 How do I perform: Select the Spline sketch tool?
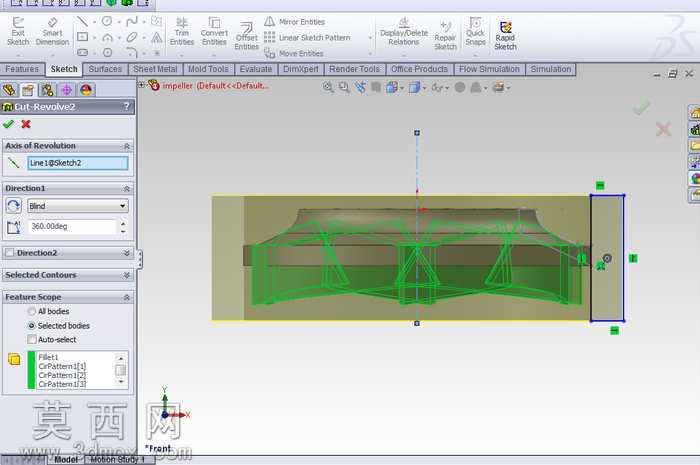pos(132,21)
